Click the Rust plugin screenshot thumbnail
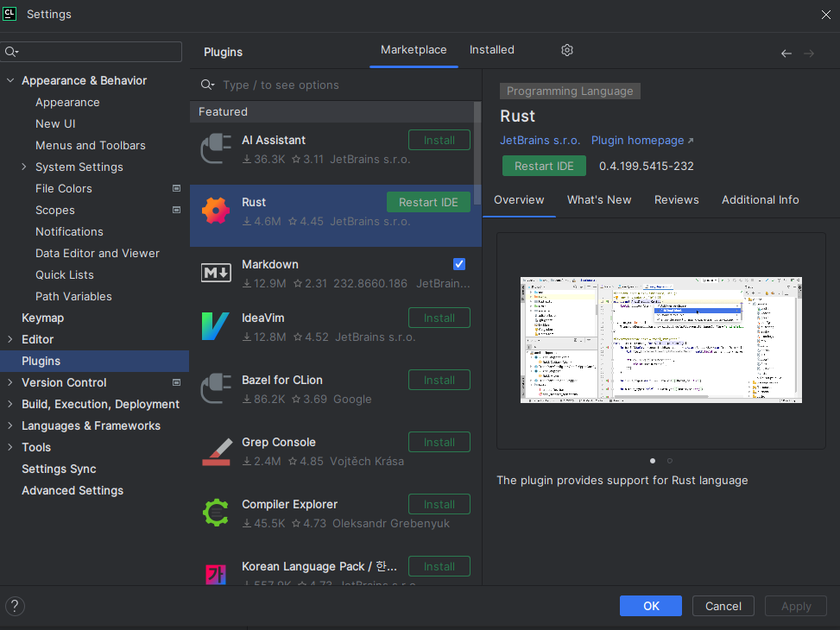 point(661,340)
